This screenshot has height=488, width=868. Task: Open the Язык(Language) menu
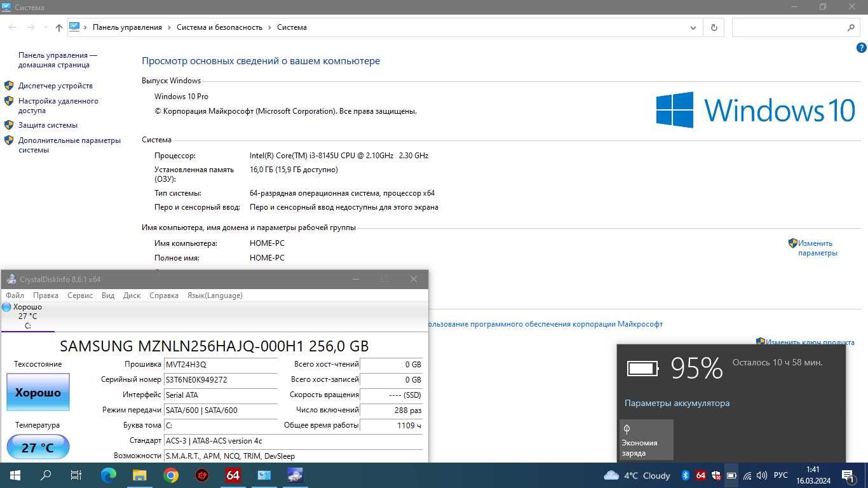click(215, 295)
